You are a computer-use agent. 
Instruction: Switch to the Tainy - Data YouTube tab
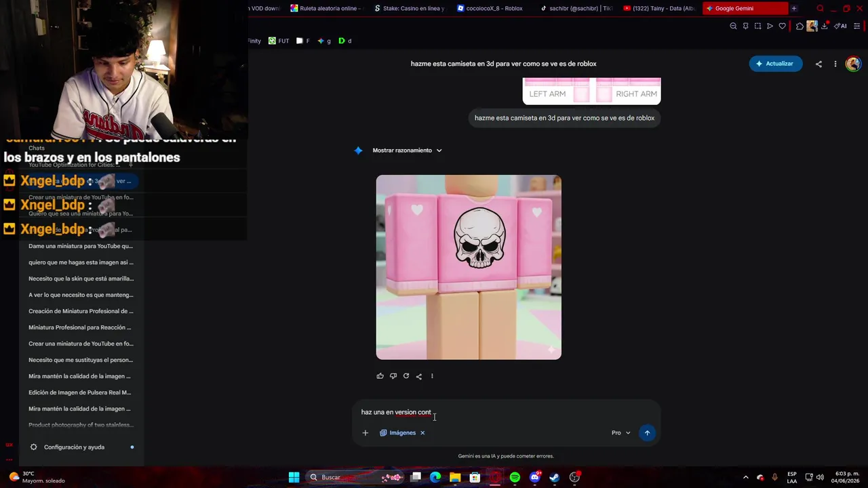coord(658,8)
